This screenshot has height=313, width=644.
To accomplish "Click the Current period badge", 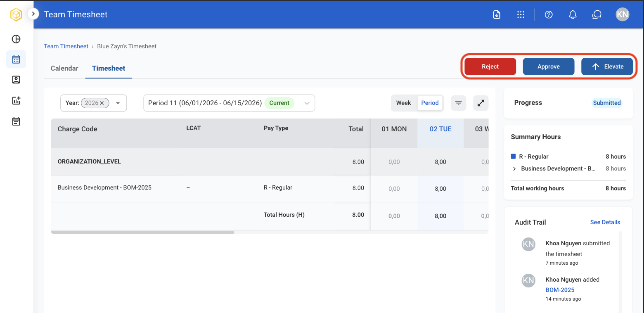I will click(279, 103).
